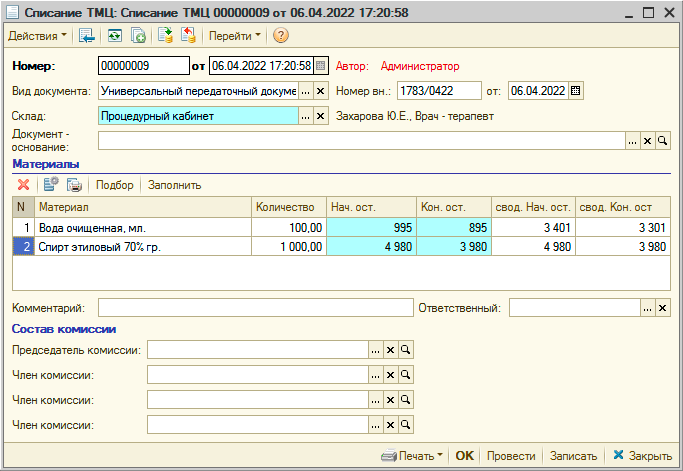Open calendar picker next to document date
Screen dimensions: 683x471
(x=321, y=66)
